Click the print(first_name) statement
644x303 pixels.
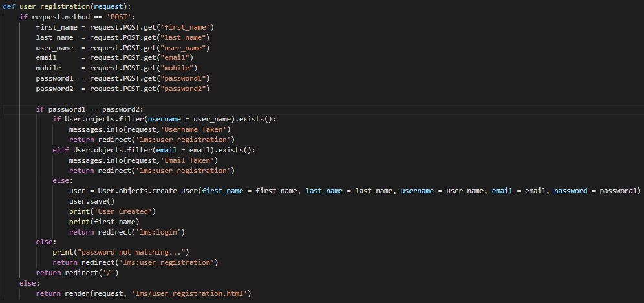(104, 222)
